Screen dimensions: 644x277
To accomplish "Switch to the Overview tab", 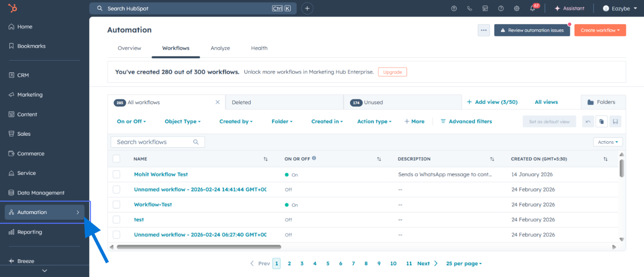I will point(129,48).
